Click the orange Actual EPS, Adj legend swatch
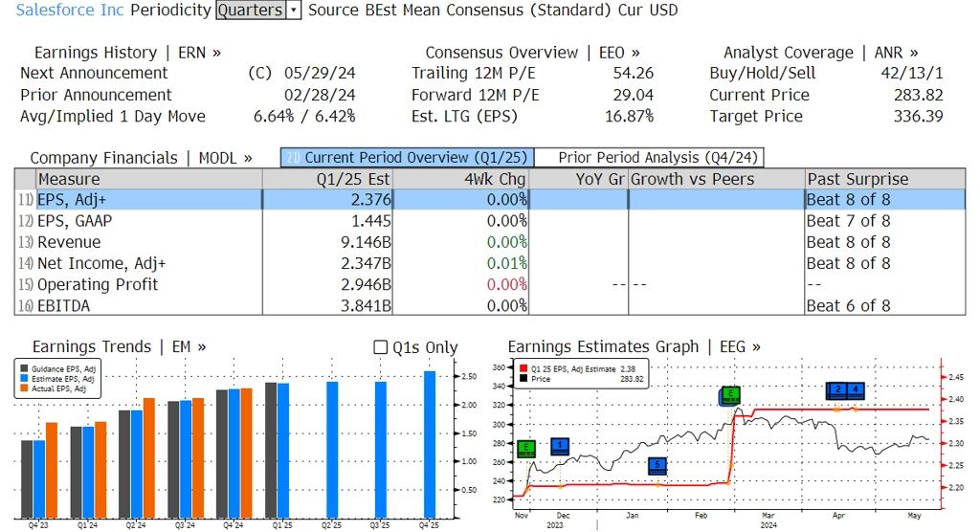The image size is (980, 532). (24, 388)
